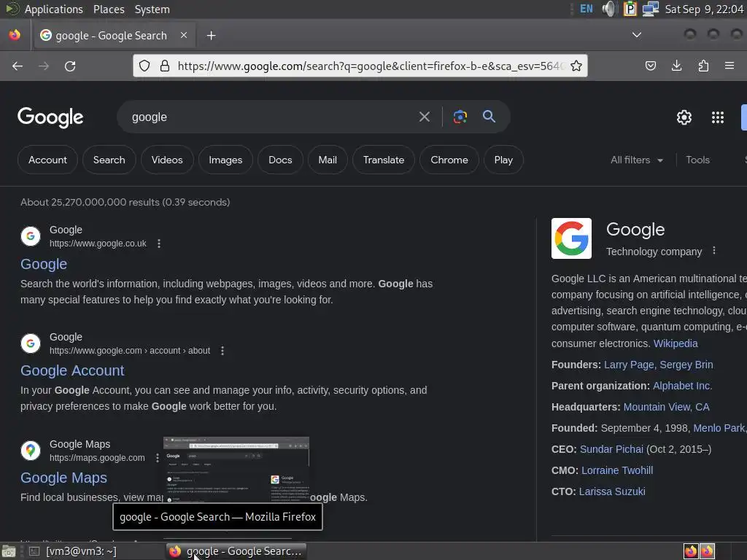Screen dimensions: 747x560
Task: Bookmark this page with star icon
Action: coord(576,66)
